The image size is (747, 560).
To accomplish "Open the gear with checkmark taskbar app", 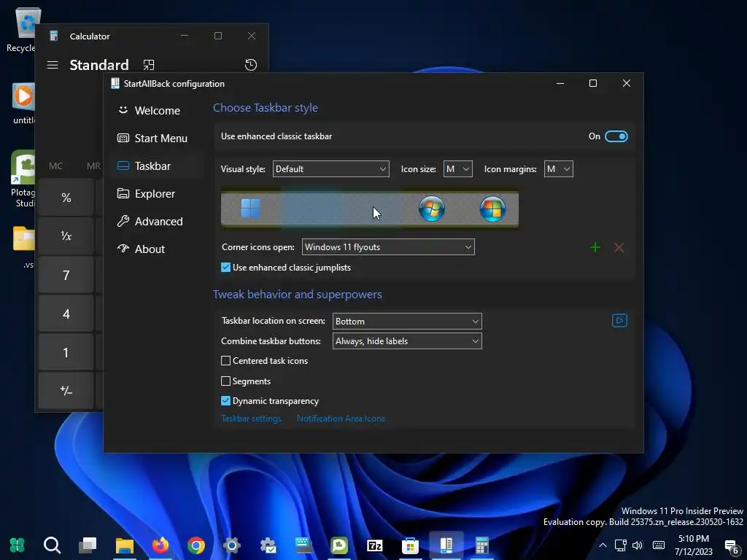I will pos(268,545).
